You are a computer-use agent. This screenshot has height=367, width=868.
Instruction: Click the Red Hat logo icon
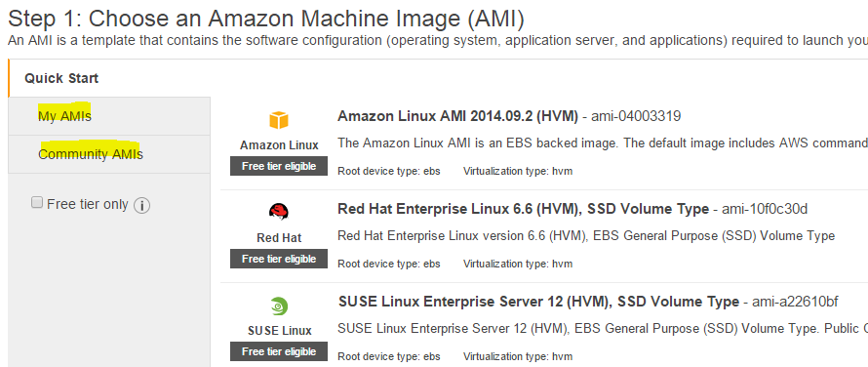pyautogui.click(x=279, y=212)
